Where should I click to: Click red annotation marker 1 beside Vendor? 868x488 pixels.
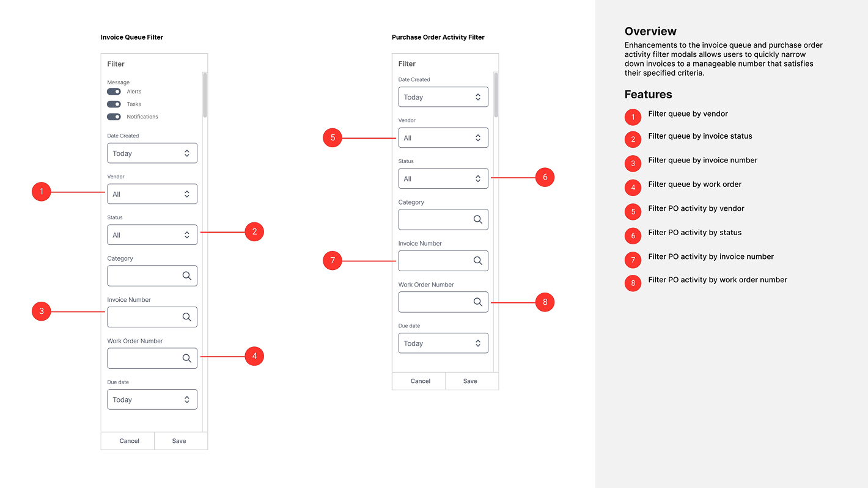41,192
